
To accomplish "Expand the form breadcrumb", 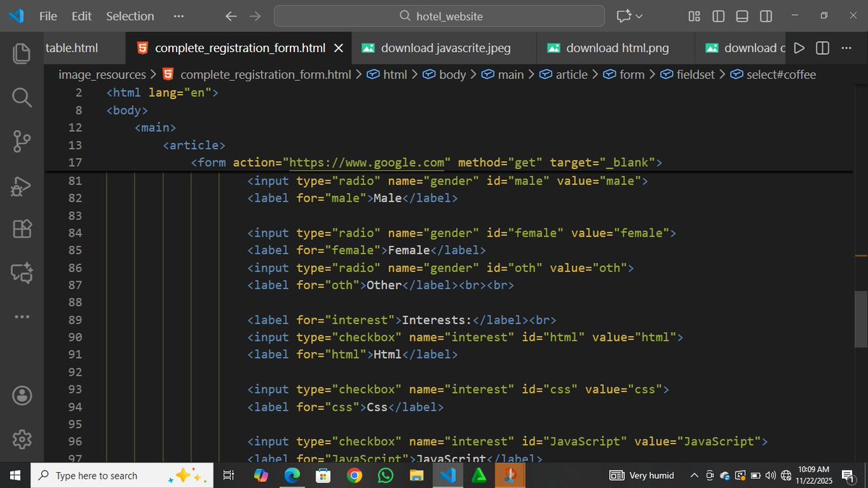I will click(624, 74).
